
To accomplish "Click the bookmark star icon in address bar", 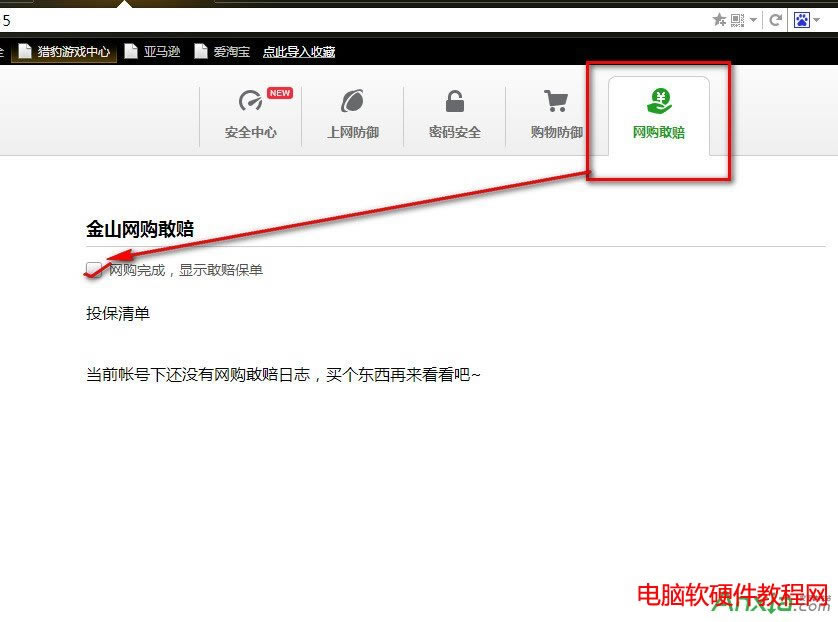I will (x=719, y=20).
